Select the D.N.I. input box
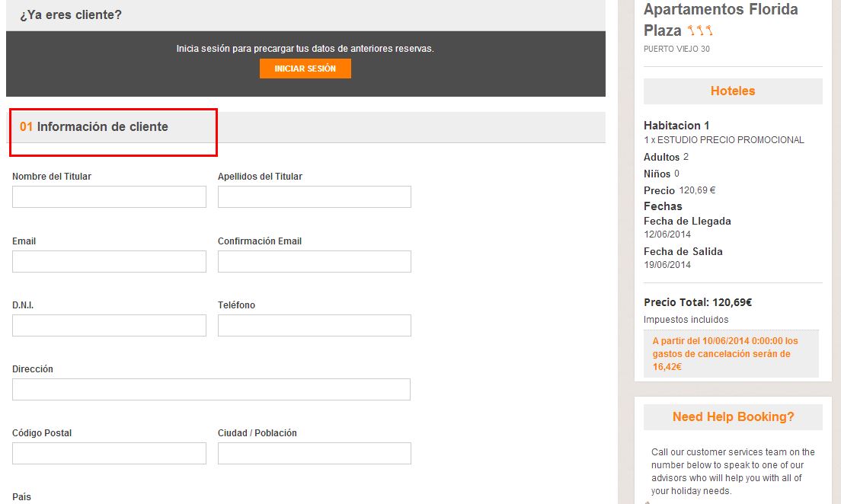This screenshot has width=841, height=504. [x=109, y=325]
